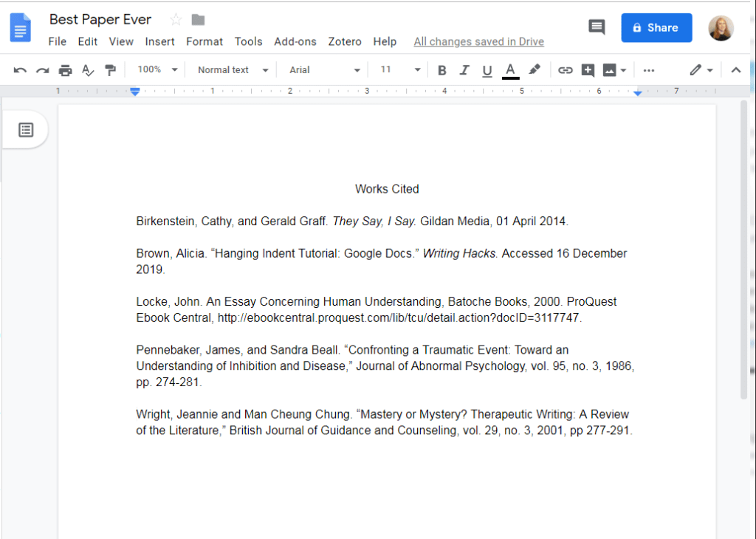Toggle bold formatting

click(x=441, y=70)
